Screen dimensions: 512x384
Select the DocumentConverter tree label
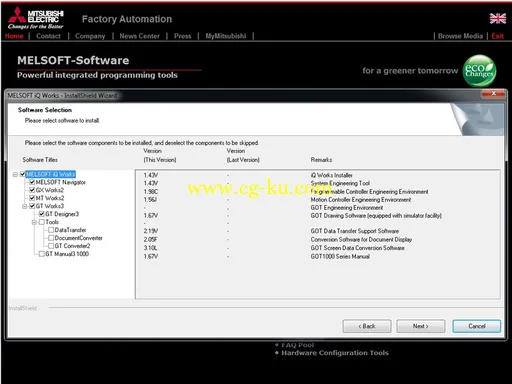[x=79, y=238]
